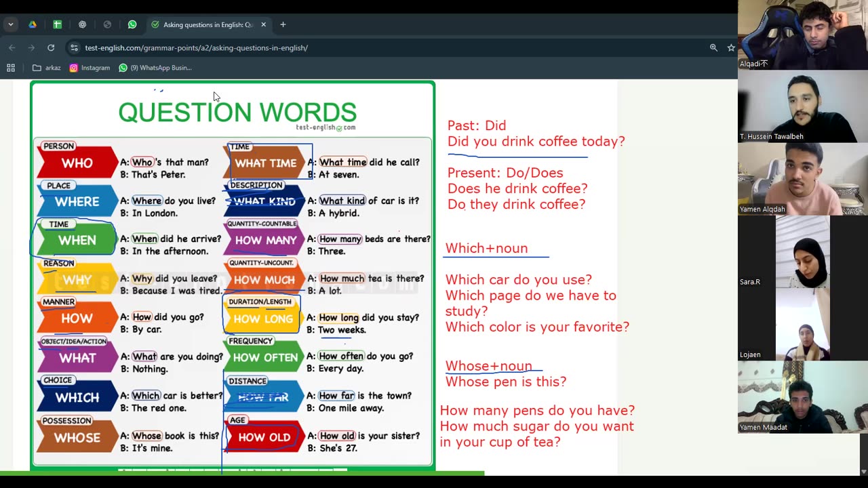
Task: Click the dark blue WHICH banner
Action: [77, 397]
